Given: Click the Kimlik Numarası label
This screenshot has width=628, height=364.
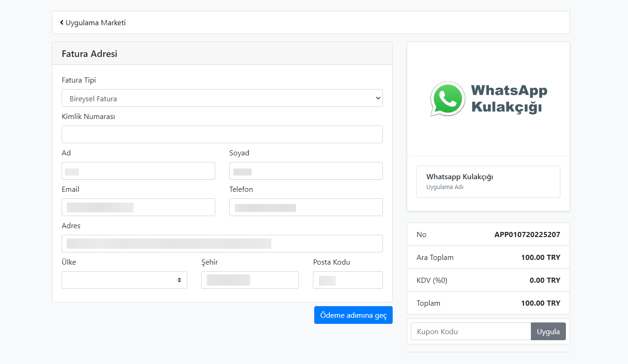Looking at the screenshot, I should 88,117.
